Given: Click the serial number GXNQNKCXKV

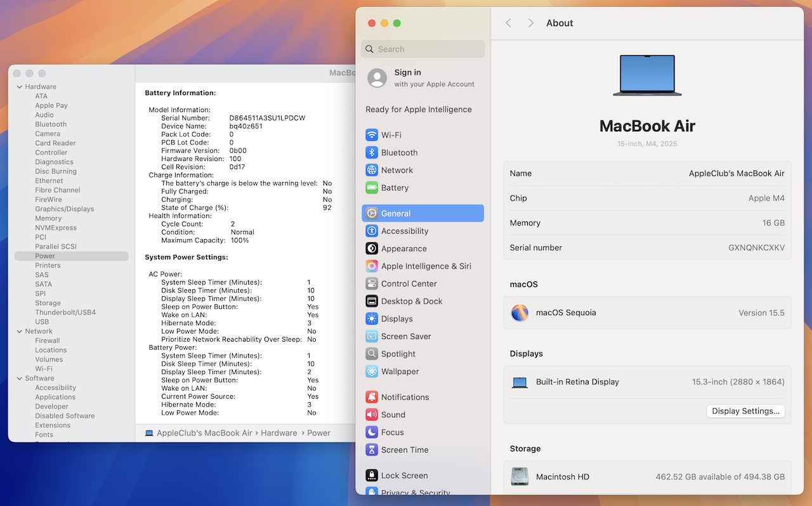Looking at the screenshot, I should coord(756,248).
